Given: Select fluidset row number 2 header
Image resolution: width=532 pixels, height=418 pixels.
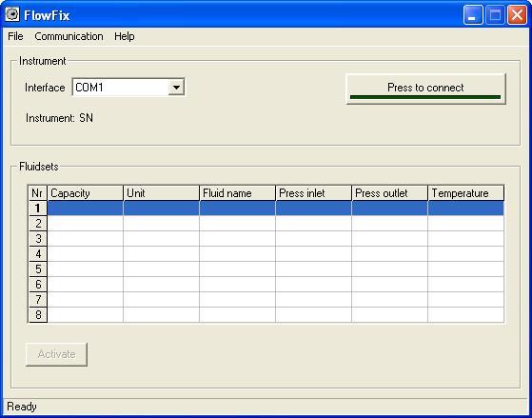Looking at the screenshot, I should 38,224.
